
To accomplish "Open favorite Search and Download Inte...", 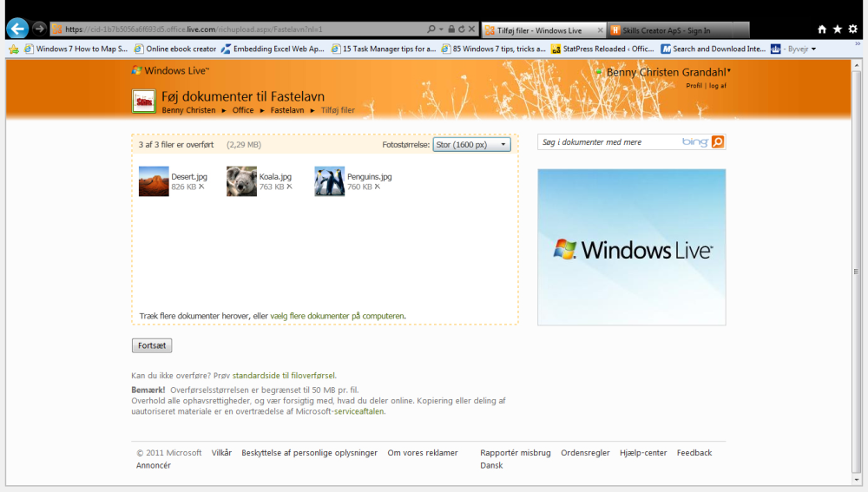I will (x=713, y=49).
